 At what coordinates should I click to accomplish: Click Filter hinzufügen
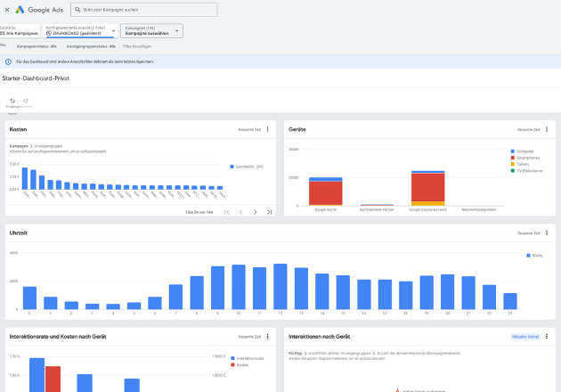coord(137,45)
